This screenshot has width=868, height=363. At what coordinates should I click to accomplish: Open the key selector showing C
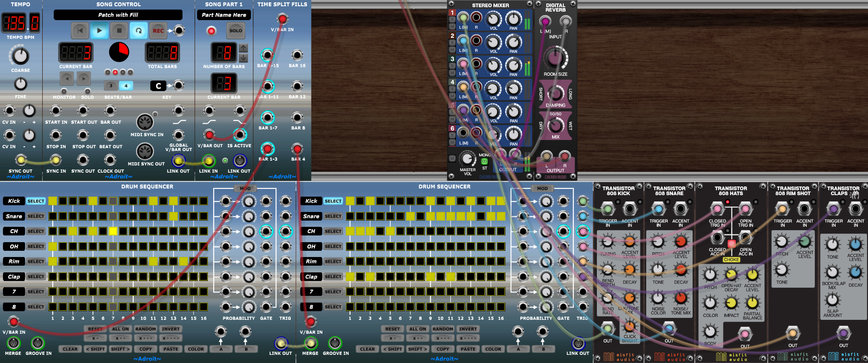pyautogui.click(x=159, y=86)
